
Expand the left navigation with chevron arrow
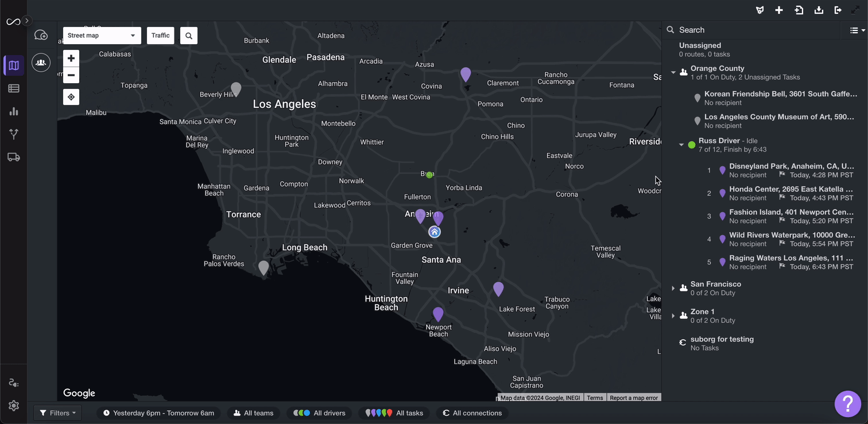(27, 21)
